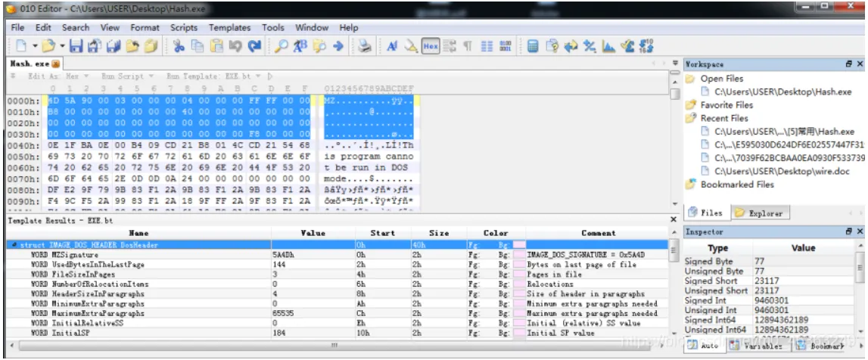Image resolution: width=868 pixels, height=360 pixels.
Task: Click the Undo arrow icon
Action: (235, 46)
